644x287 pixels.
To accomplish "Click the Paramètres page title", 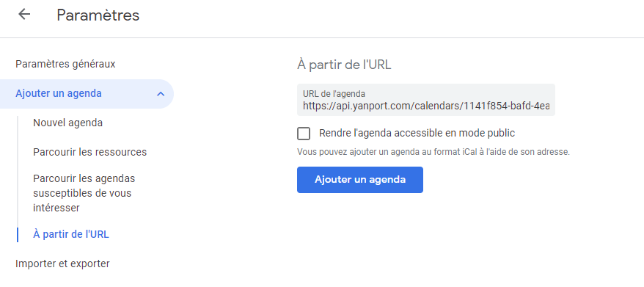I will pyautogui.click(x=98, y=15).
